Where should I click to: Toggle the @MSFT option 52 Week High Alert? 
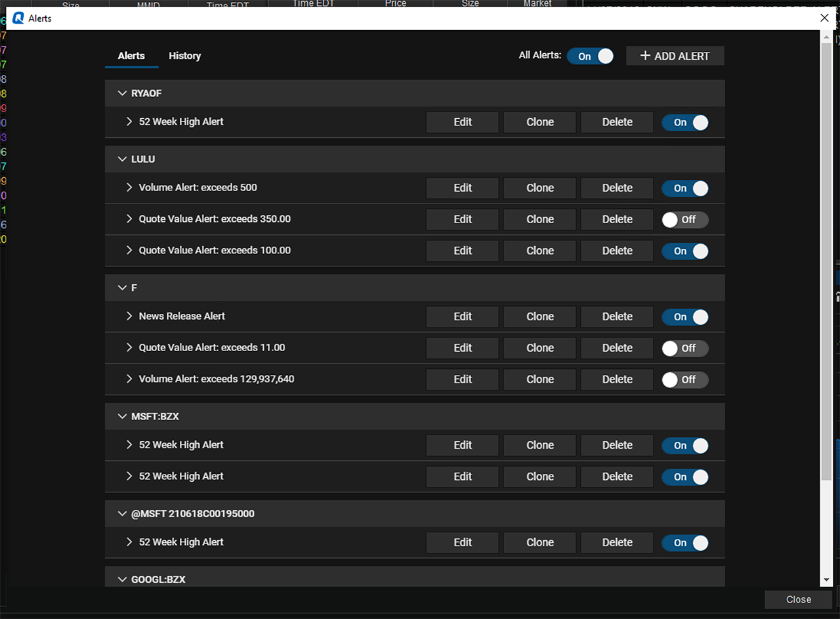tap(685, 542)
